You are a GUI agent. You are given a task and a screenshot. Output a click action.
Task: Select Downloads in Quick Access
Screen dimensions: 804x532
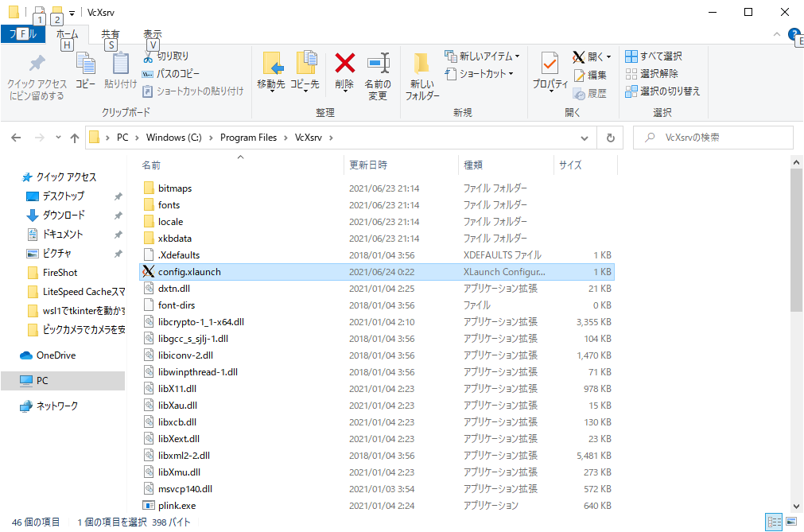pyautogui.click(x=64, y=215)
